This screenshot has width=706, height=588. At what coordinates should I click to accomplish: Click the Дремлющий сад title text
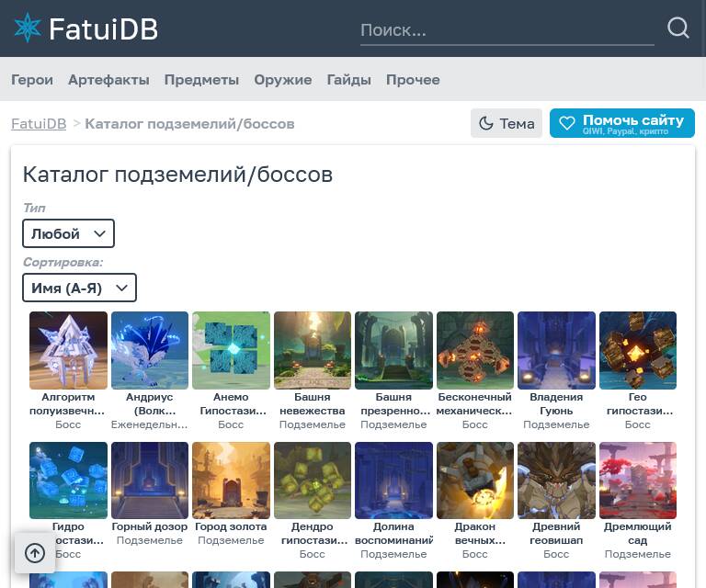tap(638, 534)
